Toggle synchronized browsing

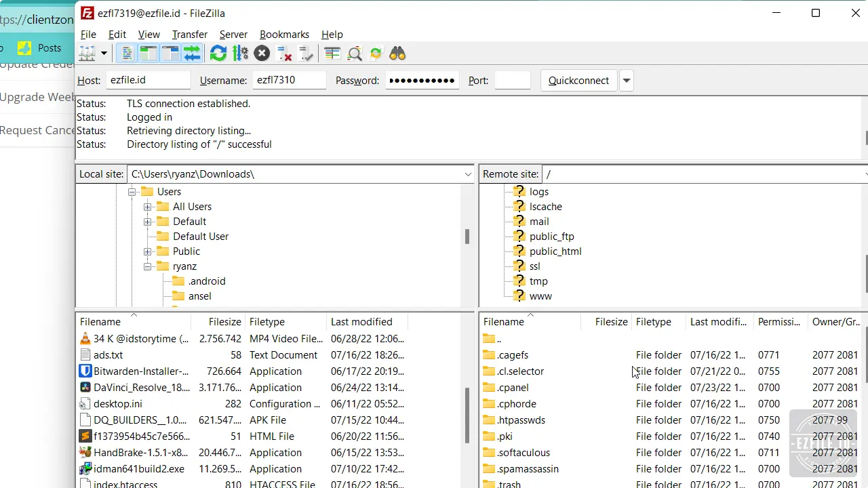(376, 54)
